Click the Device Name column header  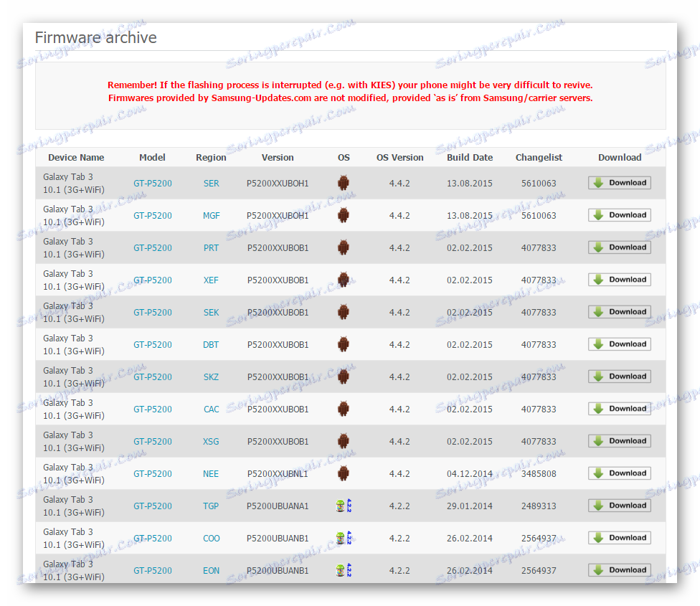pos(76,158)
